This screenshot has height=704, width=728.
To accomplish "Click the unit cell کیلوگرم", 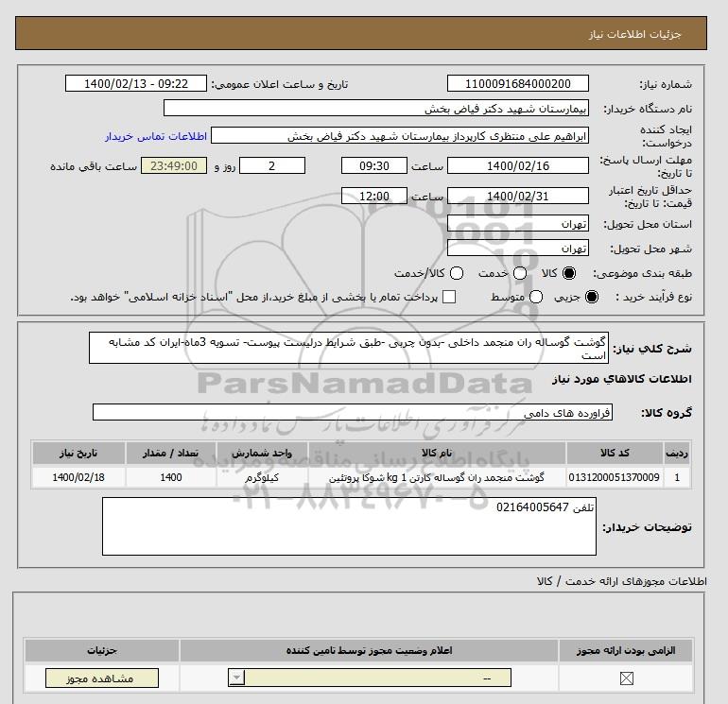I will coord(262,477).
